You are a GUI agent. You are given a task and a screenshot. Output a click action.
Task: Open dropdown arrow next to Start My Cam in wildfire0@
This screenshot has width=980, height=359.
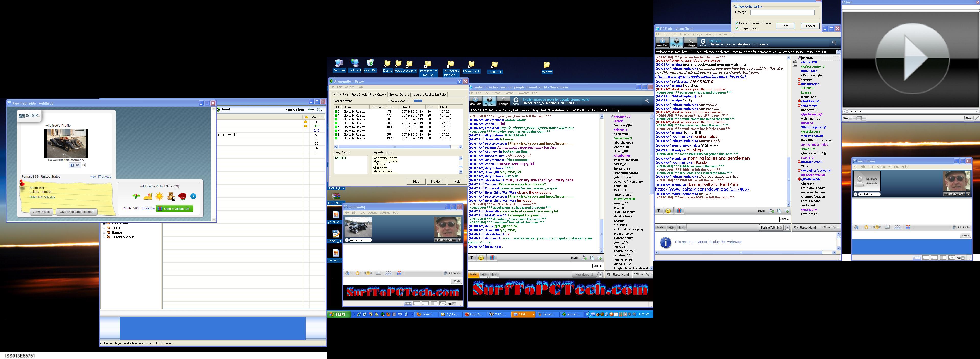point(459,240)
